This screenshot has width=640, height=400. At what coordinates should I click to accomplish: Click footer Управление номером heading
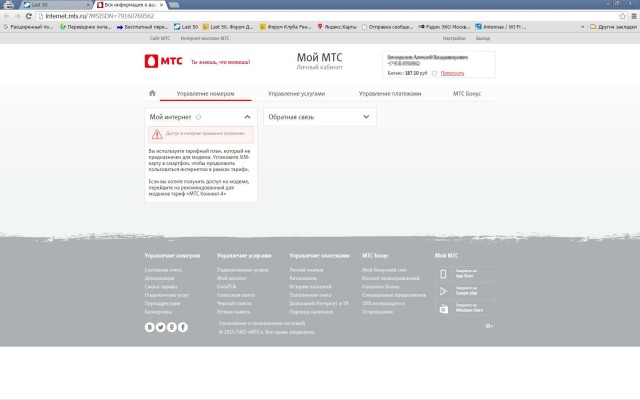172,256
